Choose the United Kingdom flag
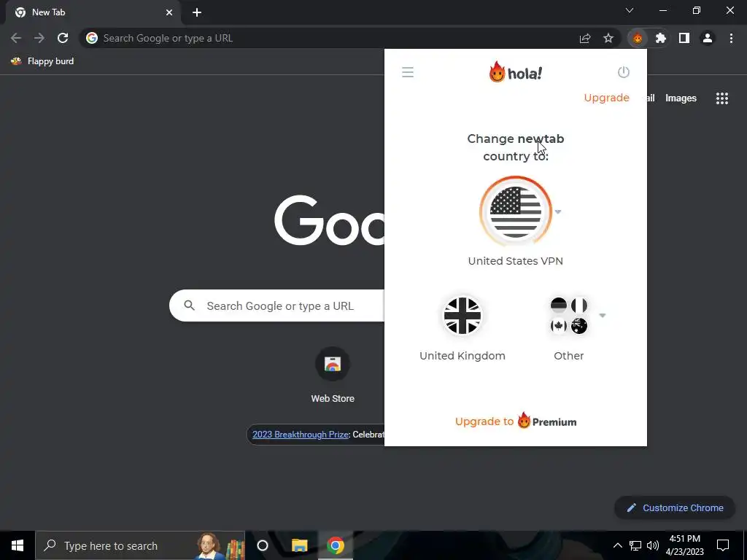This screenshot has width=747, height=560. [462, 316]
